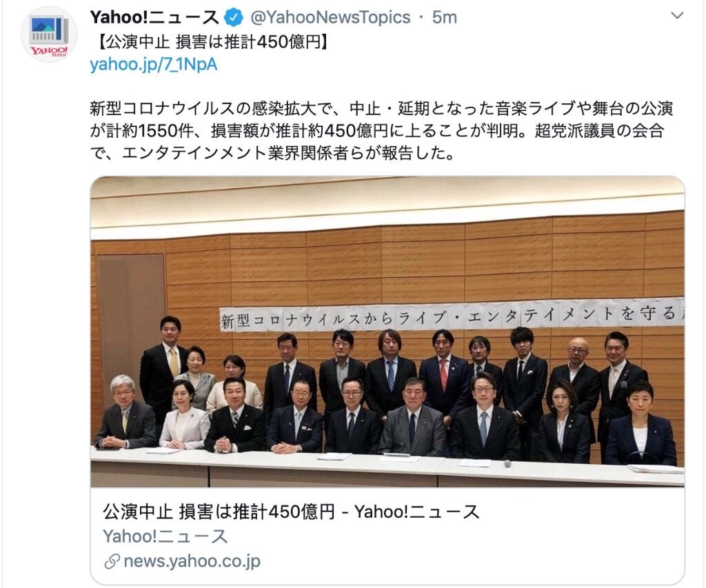706x588 pixels.
Task: Click the Yahoo!ニュース source label in card
Action: tap(165, 536)
